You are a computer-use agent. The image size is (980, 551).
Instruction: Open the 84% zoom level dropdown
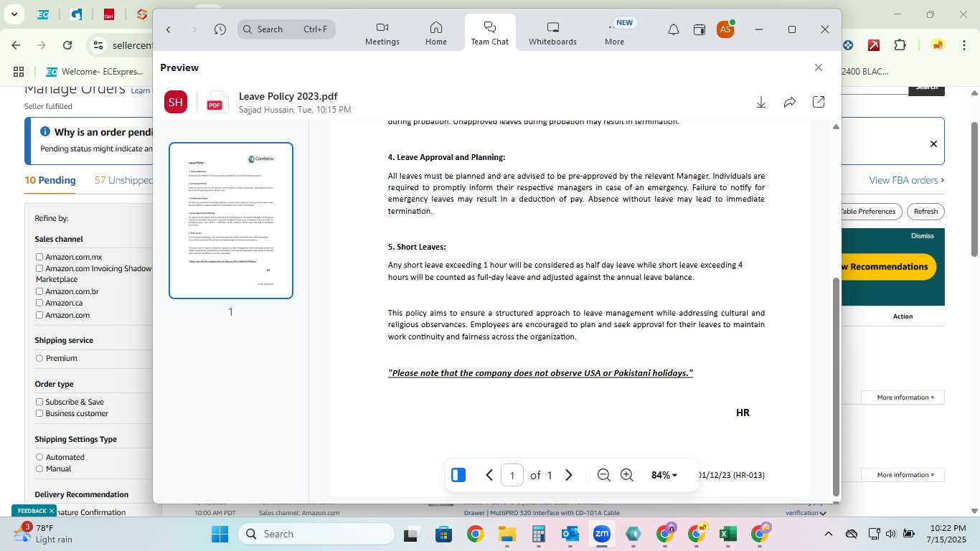click(664, 475)
